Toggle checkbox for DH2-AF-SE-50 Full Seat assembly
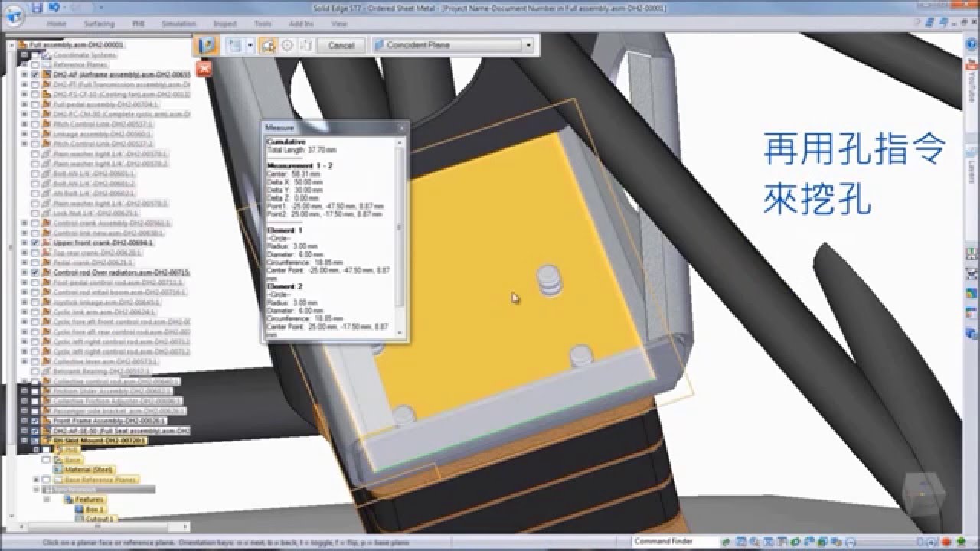Image resolution: width=980 pixels, height=551 pixels. [34, 431]
